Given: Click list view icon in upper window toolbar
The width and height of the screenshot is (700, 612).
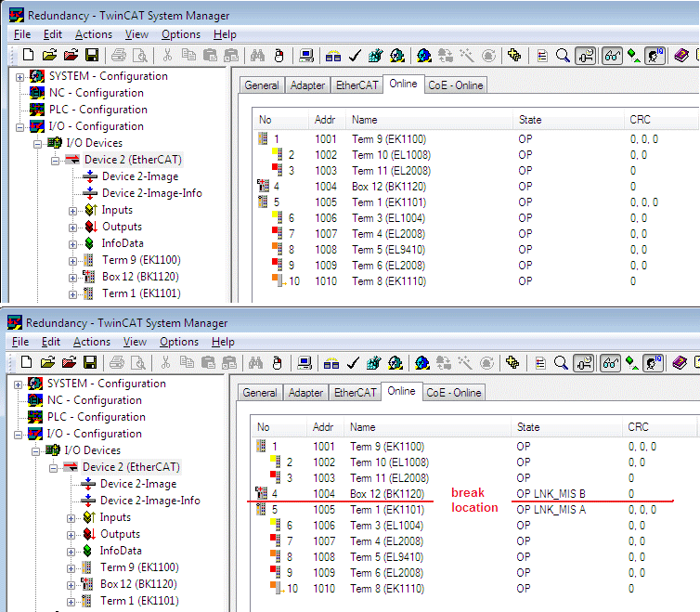Looking at the screenshot, I should tap(542, 56).
